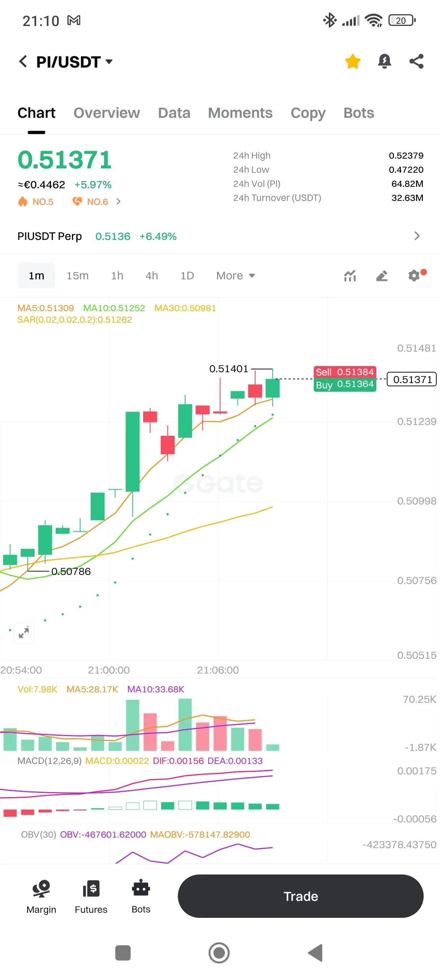This screenshot has height=980, width=441.
Task: Open the drawing tools pencil icon
Action: [x=382, y=275]
